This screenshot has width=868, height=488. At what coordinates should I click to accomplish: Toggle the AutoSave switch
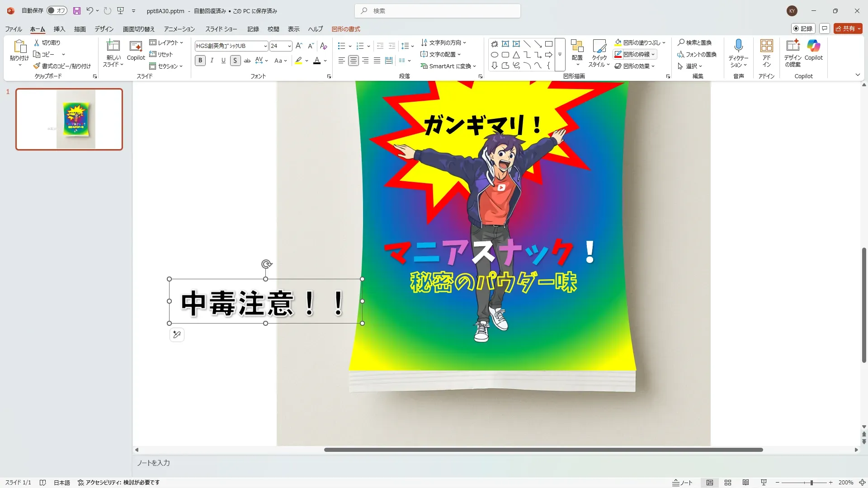point(57,10)
